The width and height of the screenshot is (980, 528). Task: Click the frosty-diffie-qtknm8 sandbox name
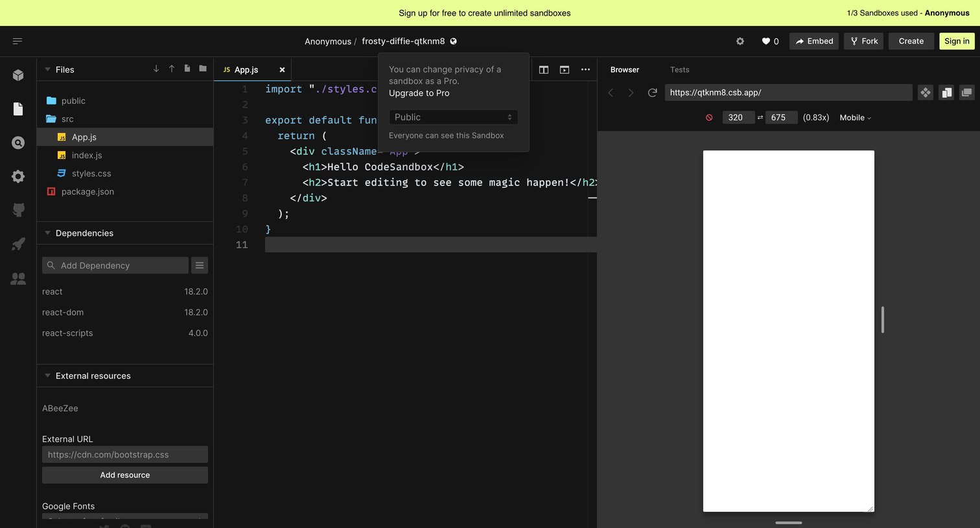click(403, 41)
